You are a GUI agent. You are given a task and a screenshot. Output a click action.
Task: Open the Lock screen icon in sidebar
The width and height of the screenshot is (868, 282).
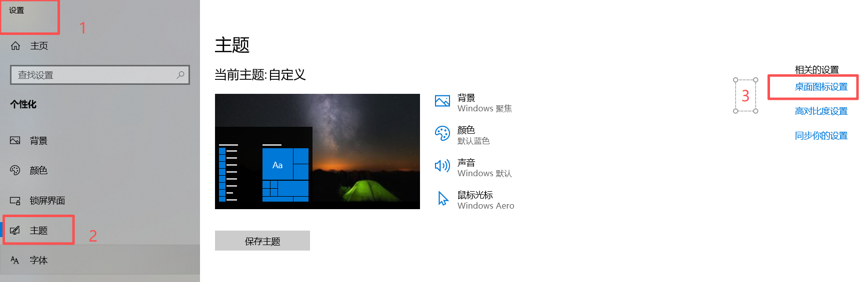coord(15,201)
